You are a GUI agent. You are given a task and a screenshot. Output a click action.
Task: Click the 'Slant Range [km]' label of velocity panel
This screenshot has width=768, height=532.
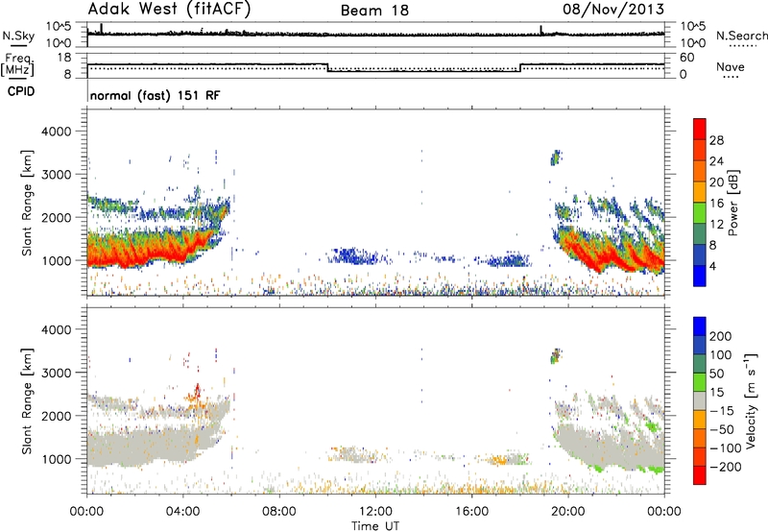[27, 400]
